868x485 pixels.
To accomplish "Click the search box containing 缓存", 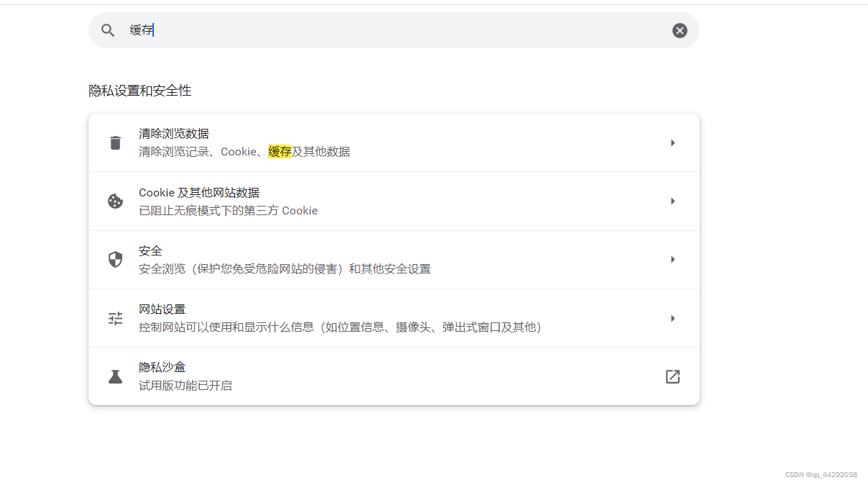I will tap(394, 30).
